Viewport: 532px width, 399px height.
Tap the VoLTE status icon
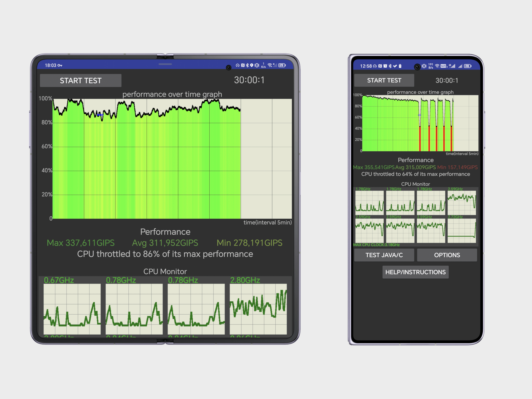[443, 66]
